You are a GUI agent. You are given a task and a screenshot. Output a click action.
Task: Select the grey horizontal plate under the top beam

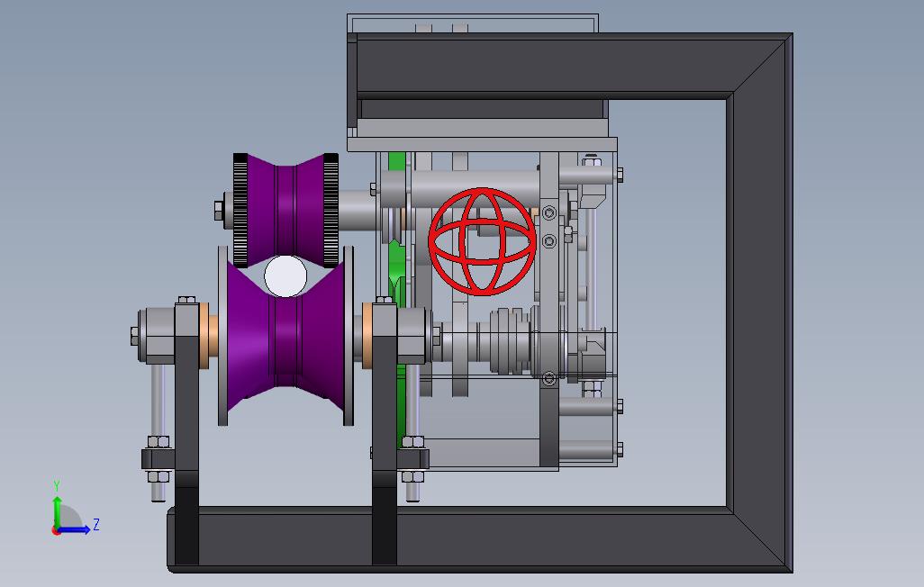(x=482, y=144)
